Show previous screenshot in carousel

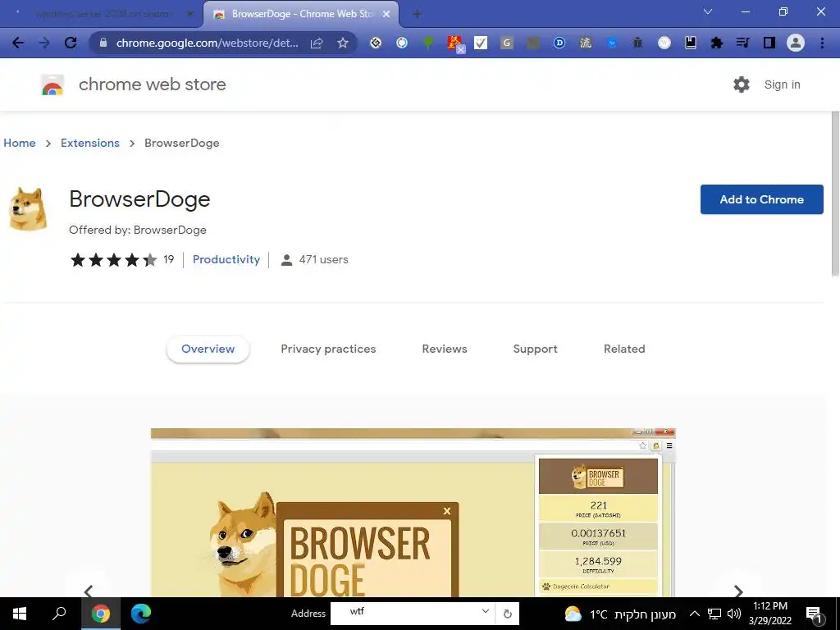(x=89, y=591)
